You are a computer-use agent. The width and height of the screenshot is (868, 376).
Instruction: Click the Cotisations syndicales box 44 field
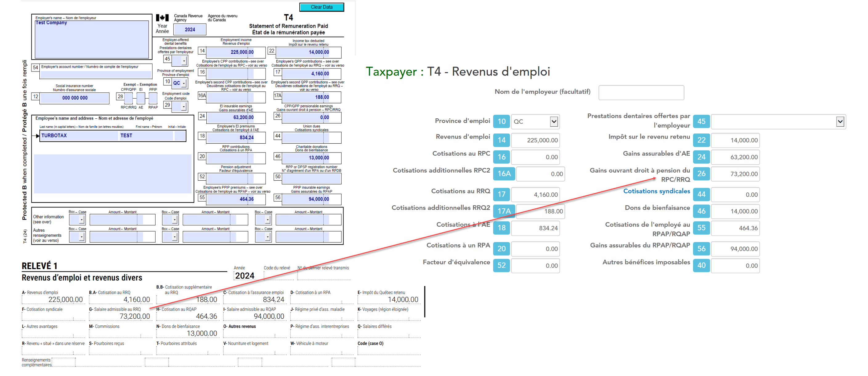[735, 194]
